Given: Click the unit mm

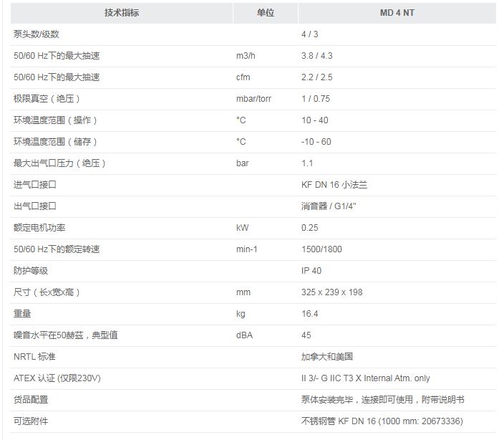Looking at the screenshot, I should tap(243, 292).
